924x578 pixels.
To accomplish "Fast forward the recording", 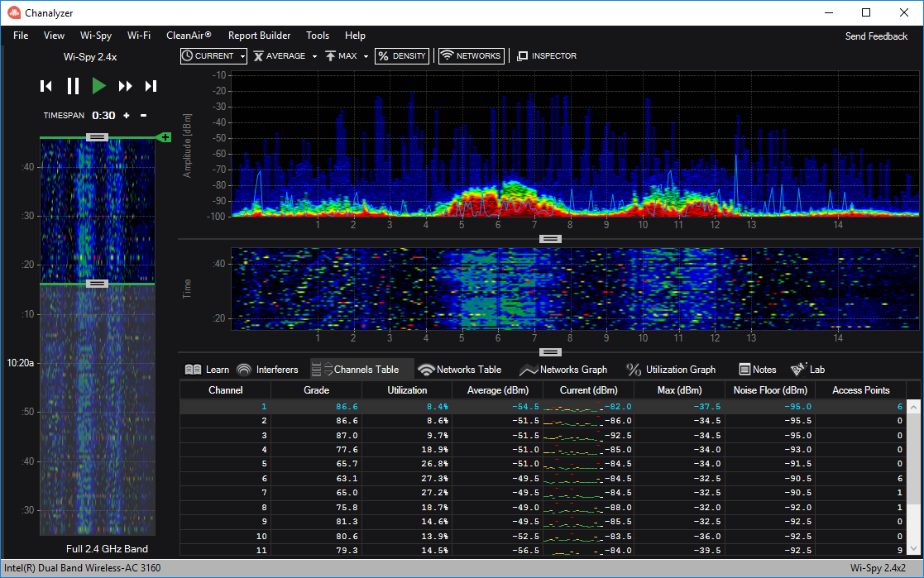I will tap(125, 86).
